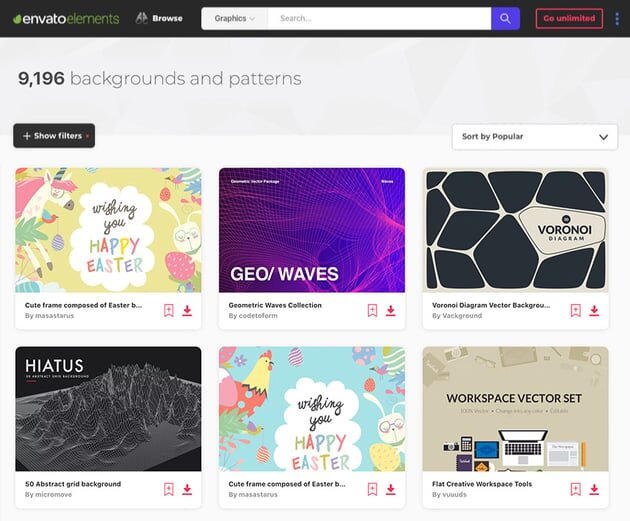
Task: Expand the Show filters panel
Action: tap(54, 136)
